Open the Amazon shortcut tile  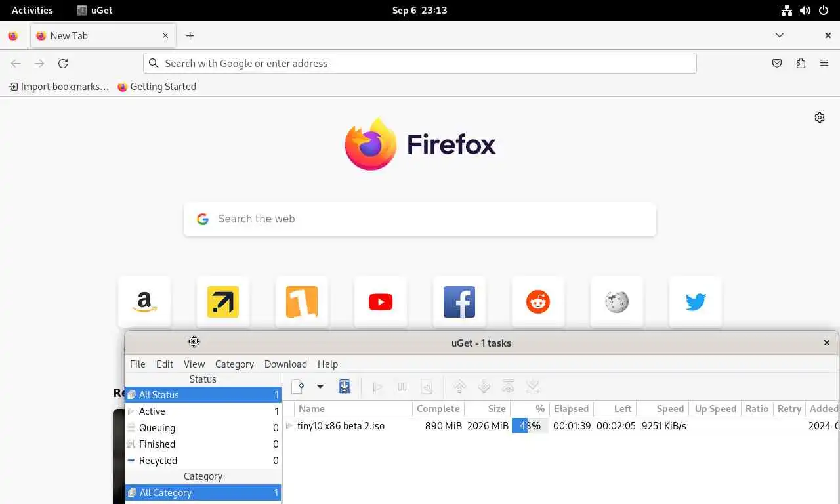[144, 302]
